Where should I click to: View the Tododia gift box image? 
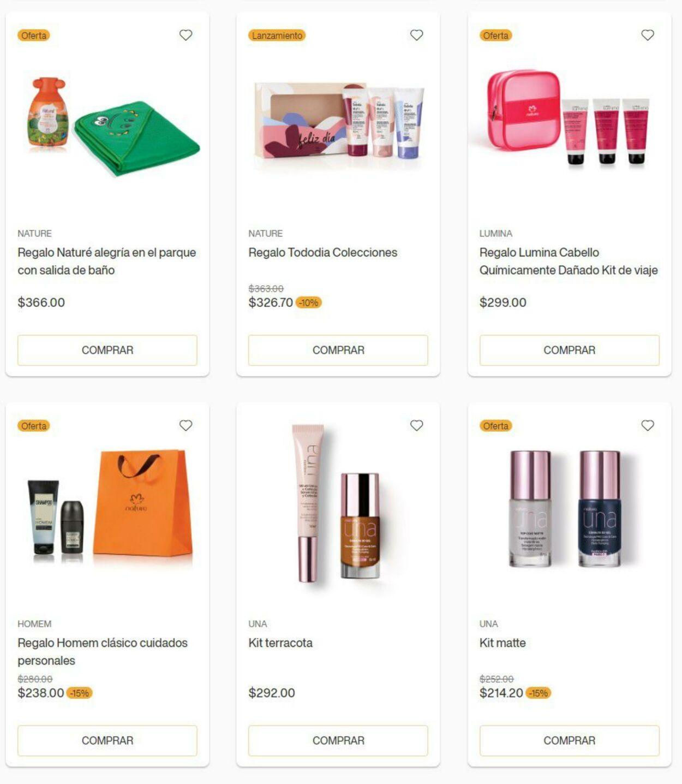338,120
